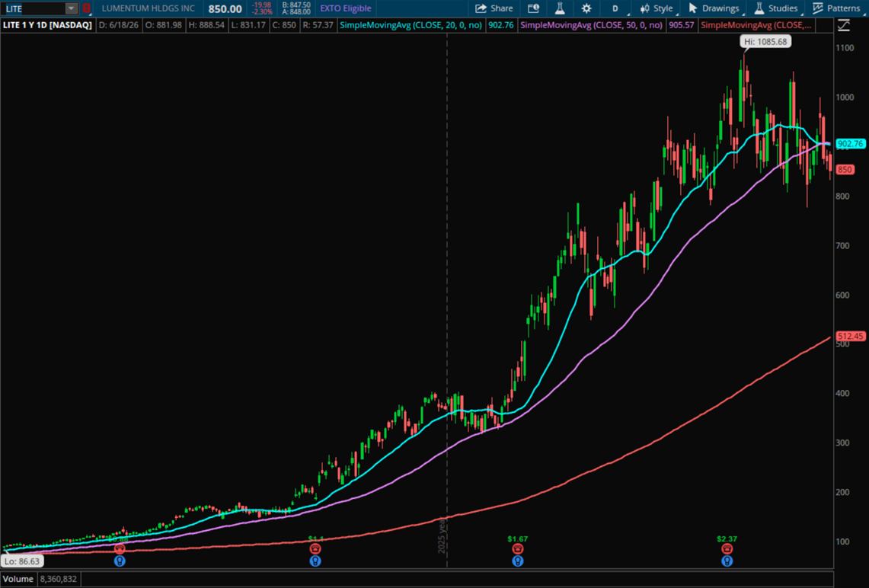The width and height of the screenshot is (869, 588).
Task: Click the 2025 year vertical marker line
Action: tap(447, 299)
